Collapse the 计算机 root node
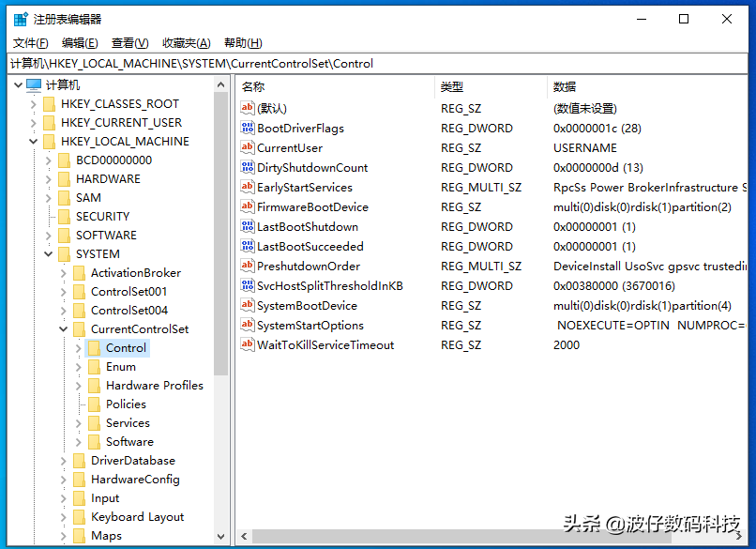Viewport: 756px width, 549px height. [18, 84]
